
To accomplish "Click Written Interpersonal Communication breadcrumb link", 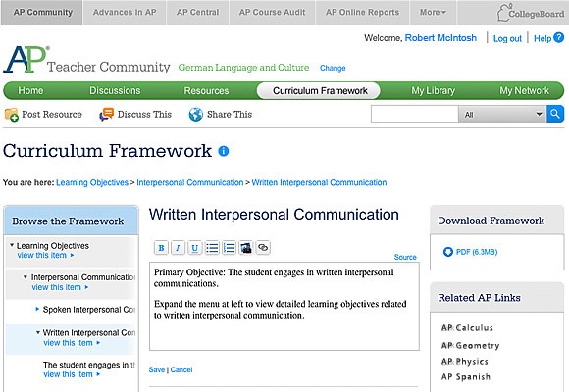I will click(x=320, y=182).
